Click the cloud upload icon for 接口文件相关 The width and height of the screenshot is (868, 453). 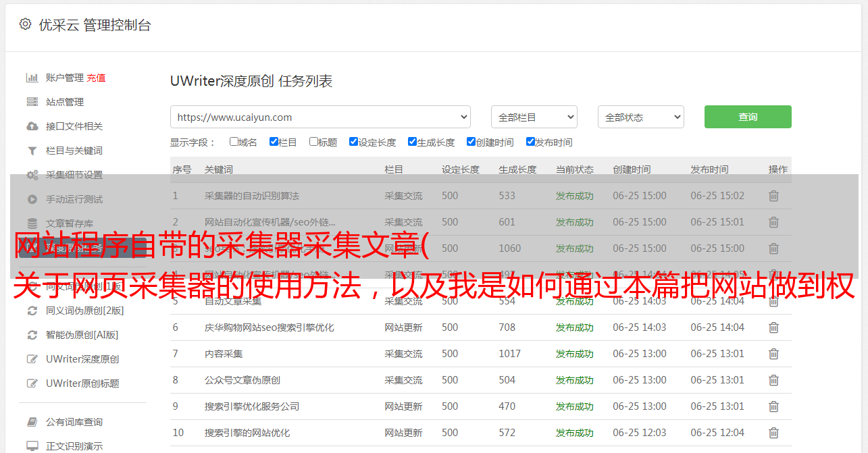click(x=32, y=126)
